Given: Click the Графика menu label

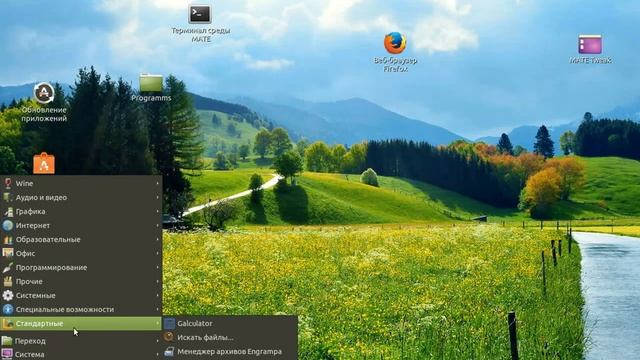Looking at the screenshot, I should coord(30,211).
